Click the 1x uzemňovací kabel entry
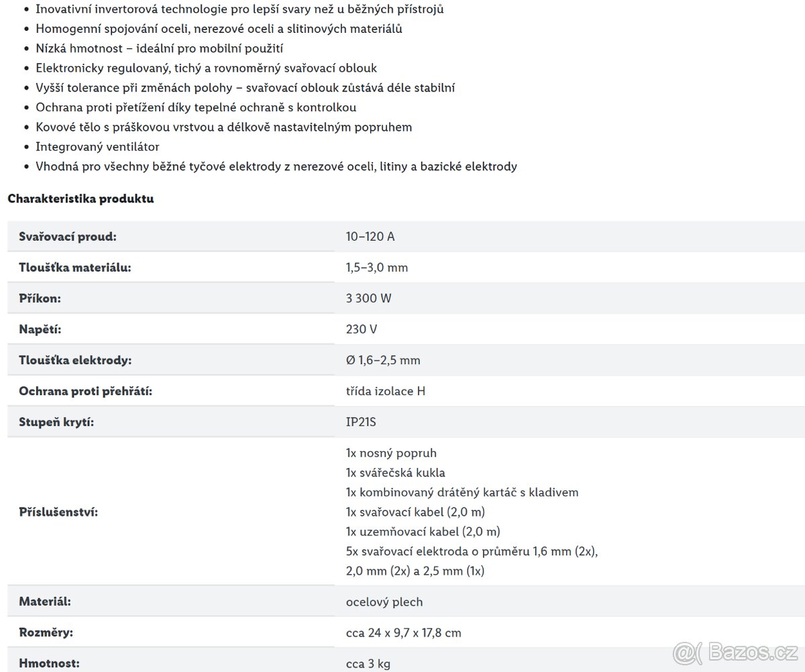 point(423,532)
